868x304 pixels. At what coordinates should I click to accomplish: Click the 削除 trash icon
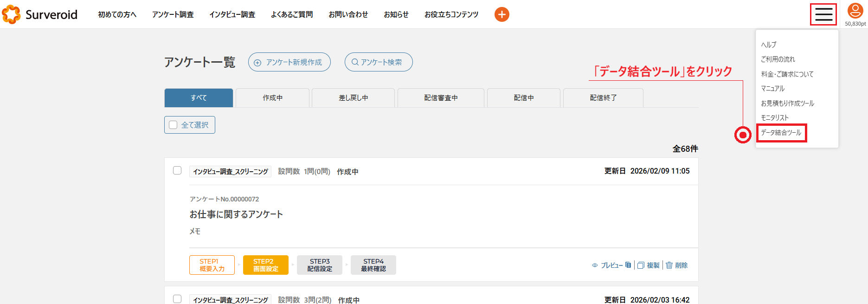pos(669,265)
